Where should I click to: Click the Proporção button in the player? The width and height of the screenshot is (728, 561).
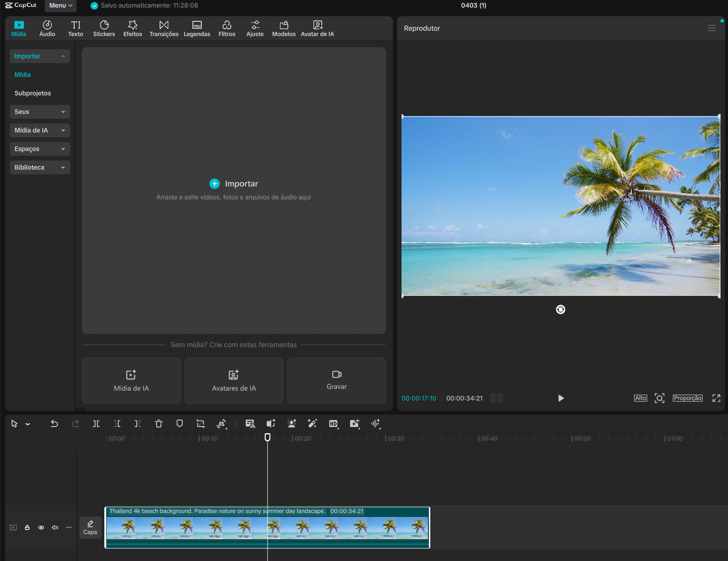(687, 398)
